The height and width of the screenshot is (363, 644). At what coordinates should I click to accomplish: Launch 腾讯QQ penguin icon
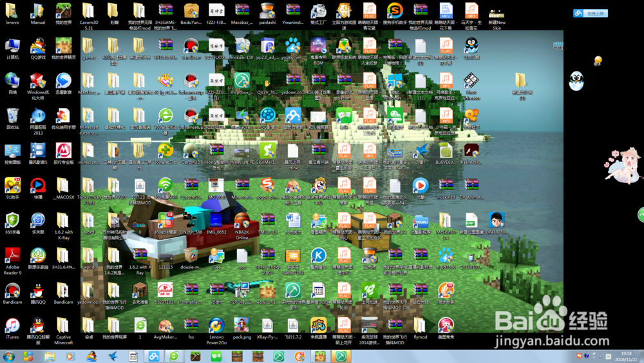(x=38, y=291)
